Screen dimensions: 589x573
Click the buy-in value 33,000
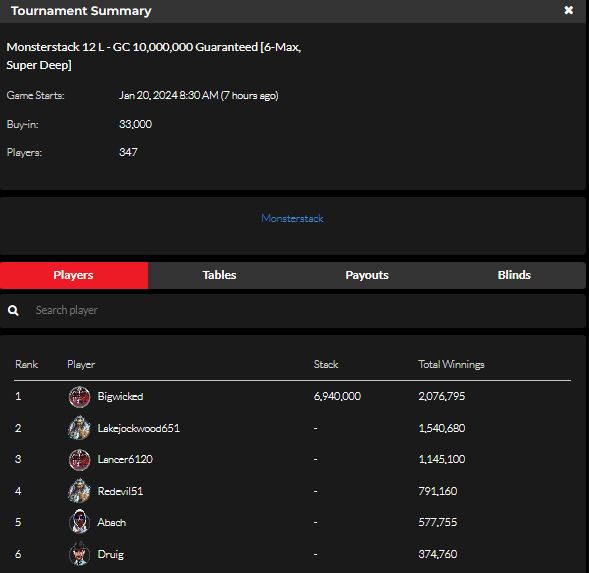135,124
